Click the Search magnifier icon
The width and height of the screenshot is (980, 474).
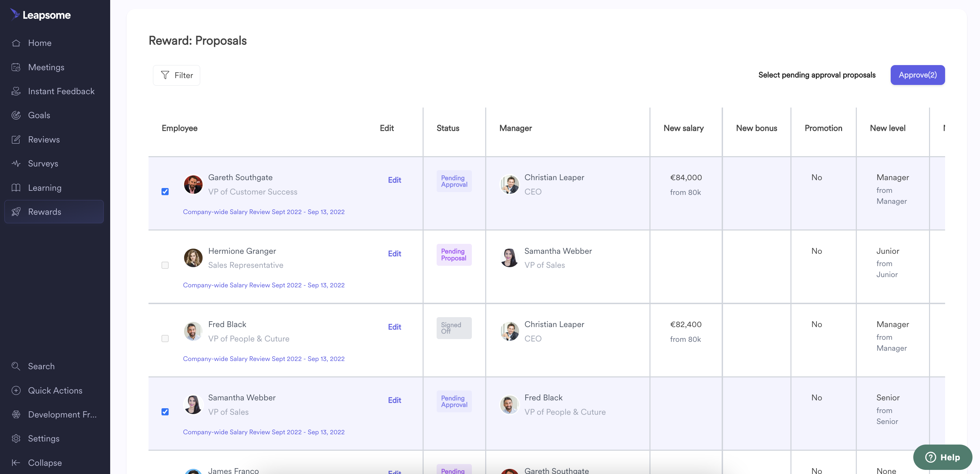coord(16,366)
